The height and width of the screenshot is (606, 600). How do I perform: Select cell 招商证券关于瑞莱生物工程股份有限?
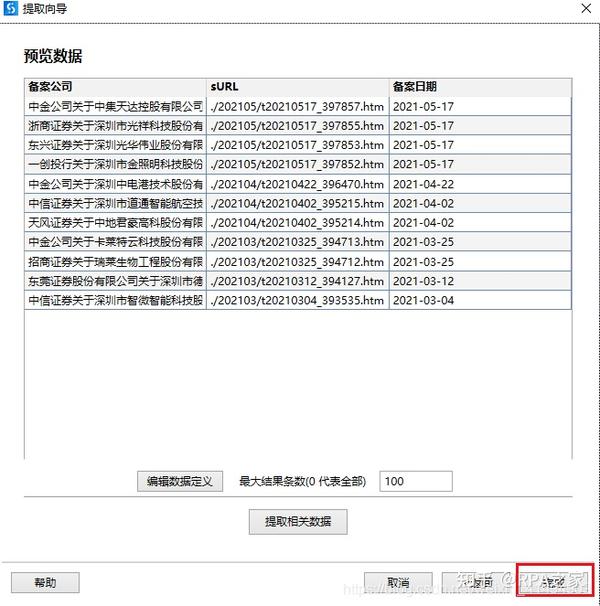pos(115,262)
